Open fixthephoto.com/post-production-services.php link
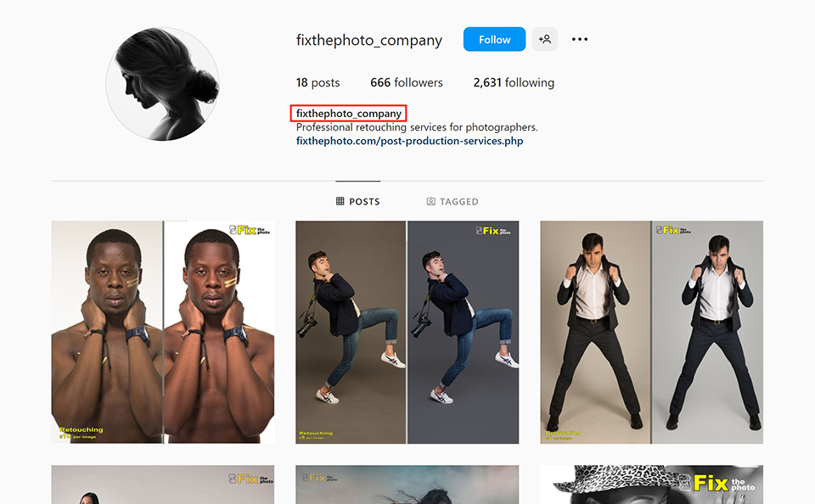Image resolution: width=815 pixels, height=504 pixels. pyautogui.click(x=411, y=140)
